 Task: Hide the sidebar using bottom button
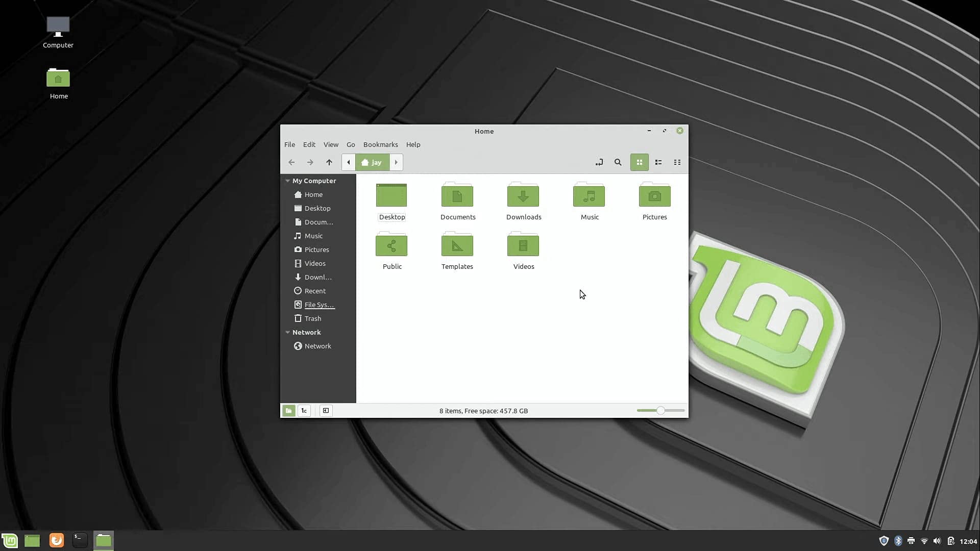pyautogui.click(x=326, y=411)
